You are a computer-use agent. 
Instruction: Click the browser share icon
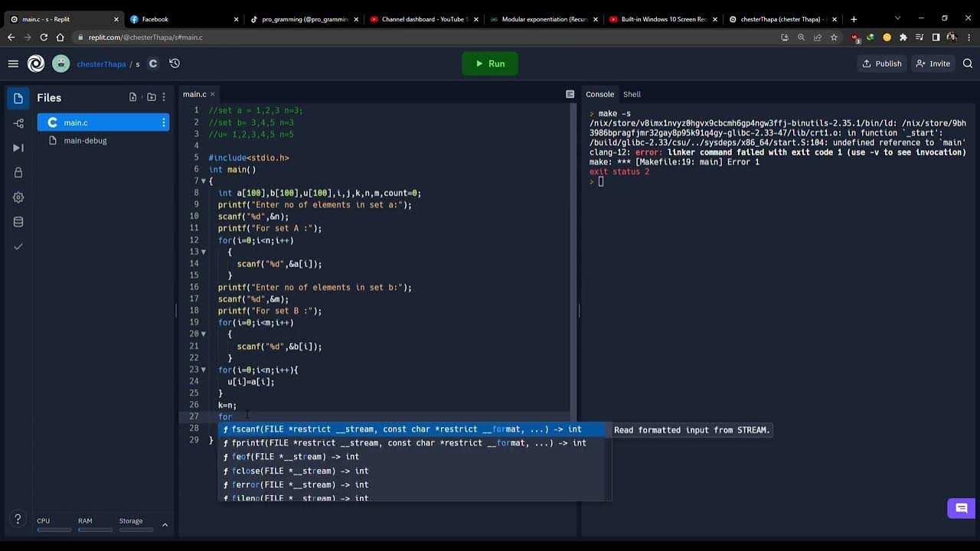point(818,37)
